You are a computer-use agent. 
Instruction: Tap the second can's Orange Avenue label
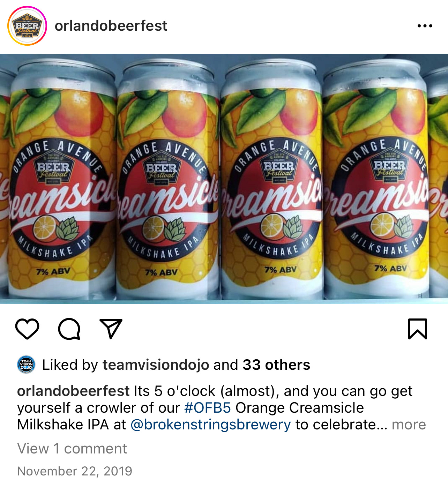click(x=164, y=153)
